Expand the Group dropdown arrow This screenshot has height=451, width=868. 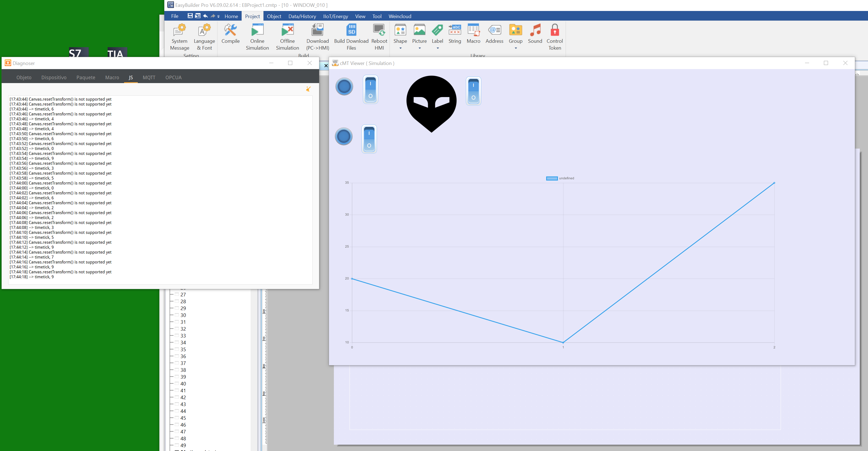pos(515,48)
